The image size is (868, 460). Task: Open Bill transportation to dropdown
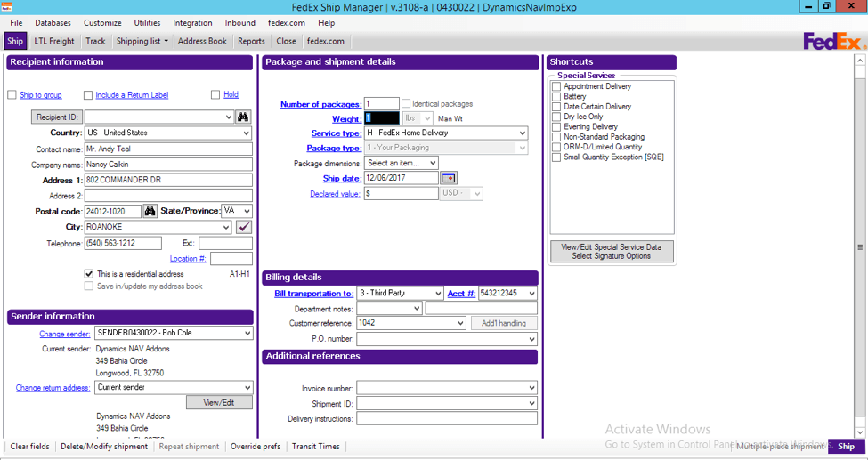click(x=438, y=294)
